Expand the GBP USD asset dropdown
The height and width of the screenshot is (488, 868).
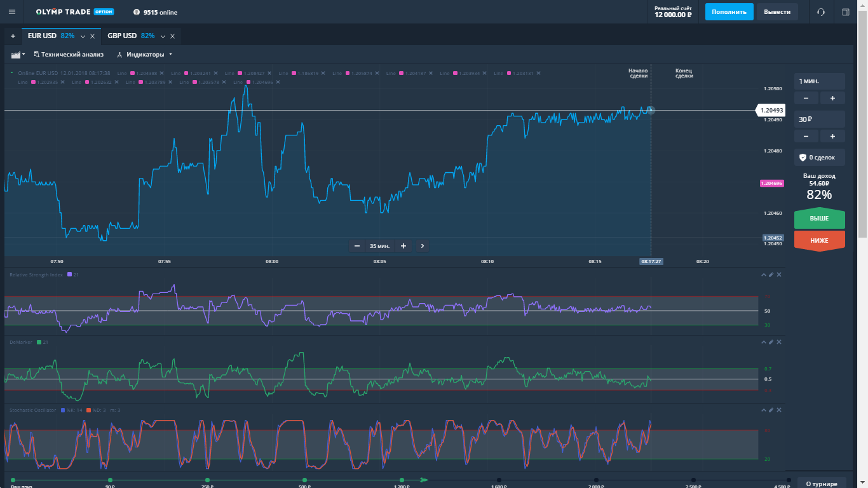tap(163, 36)
